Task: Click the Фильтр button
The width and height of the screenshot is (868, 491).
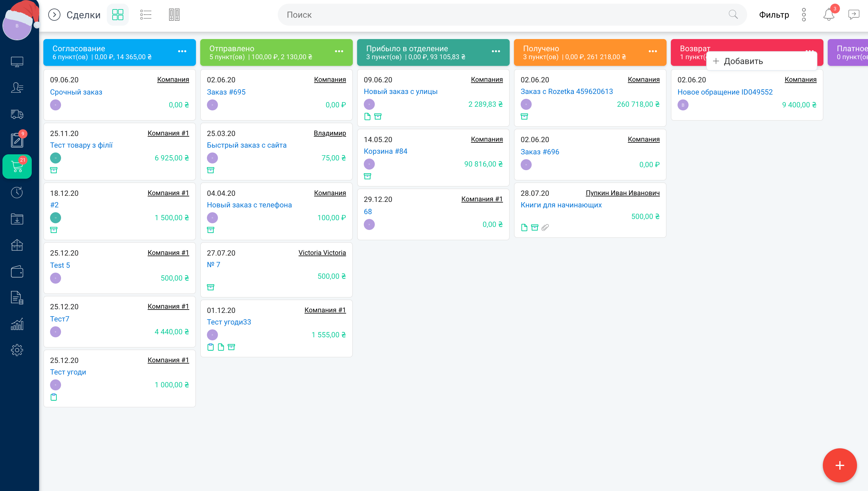Action: pos(774,15)
